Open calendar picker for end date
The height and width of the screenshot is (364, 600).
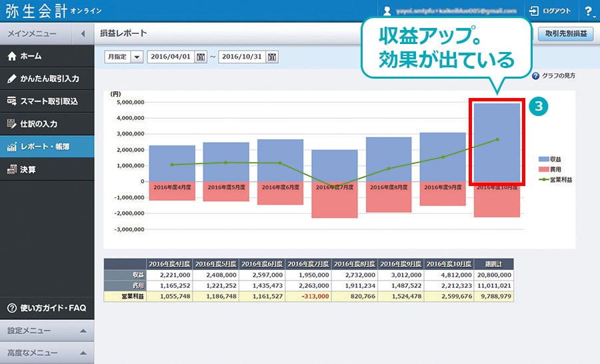[272, 57]
